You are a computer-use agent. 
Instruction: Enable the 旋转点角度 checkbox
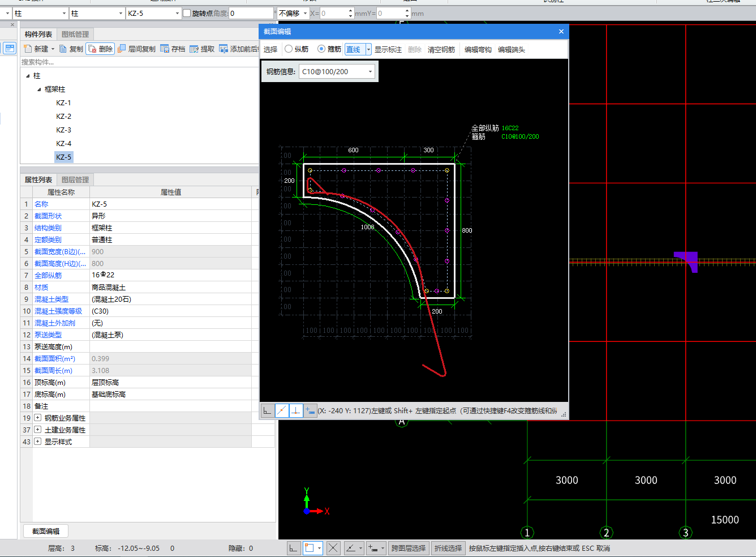187,13
